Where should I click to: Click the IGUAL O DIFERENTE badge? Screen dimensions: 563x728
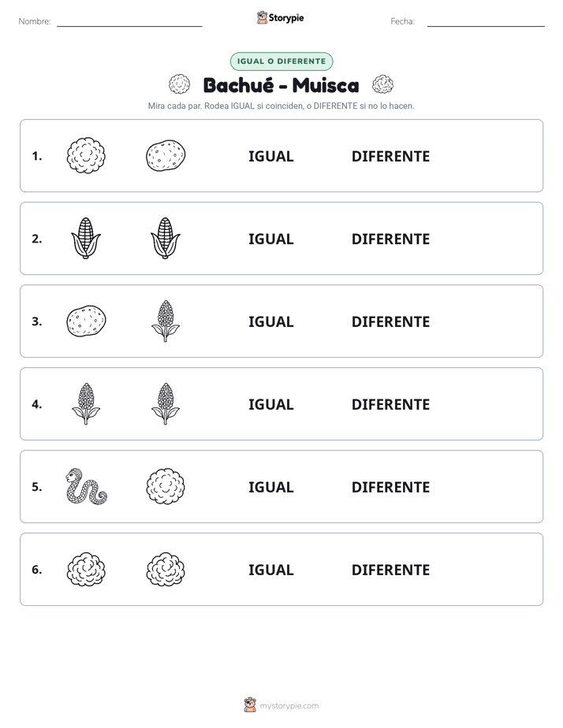point(281,61)
